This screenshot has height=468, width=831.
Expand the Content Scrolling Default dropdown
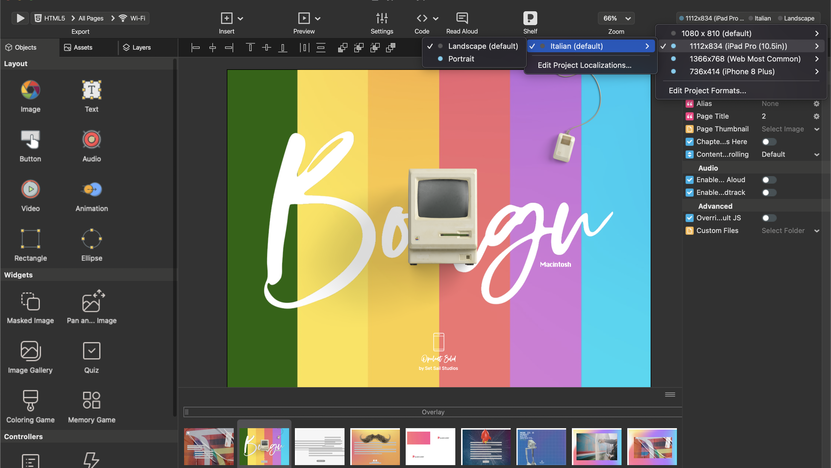point(790,155)
